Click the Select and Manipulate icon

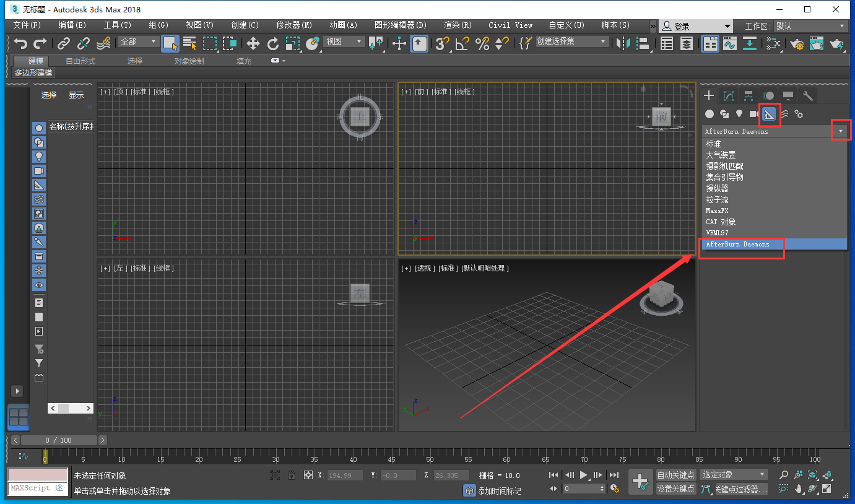[399, 43]
